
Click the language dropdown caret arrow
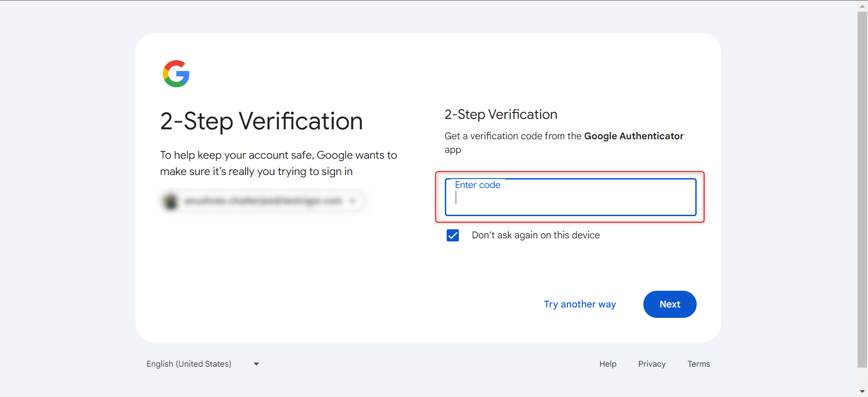point(256,364)
